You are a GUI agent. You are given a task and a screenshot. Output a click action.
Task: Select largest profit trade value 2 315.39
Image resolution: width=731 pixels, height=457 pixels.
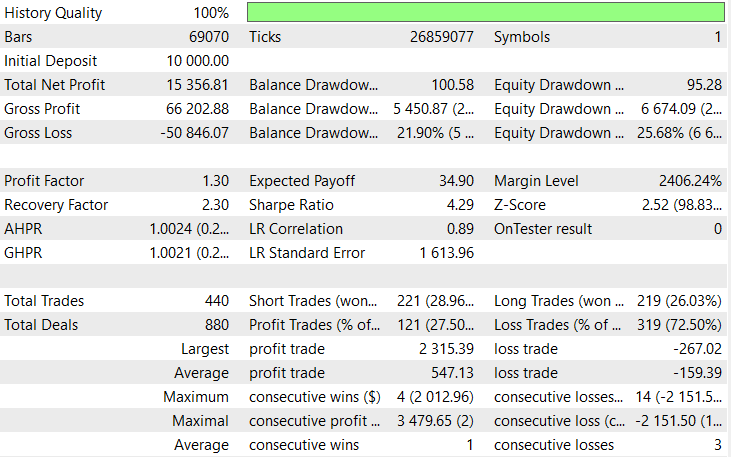pyautogui.click(x=446, y=349)
